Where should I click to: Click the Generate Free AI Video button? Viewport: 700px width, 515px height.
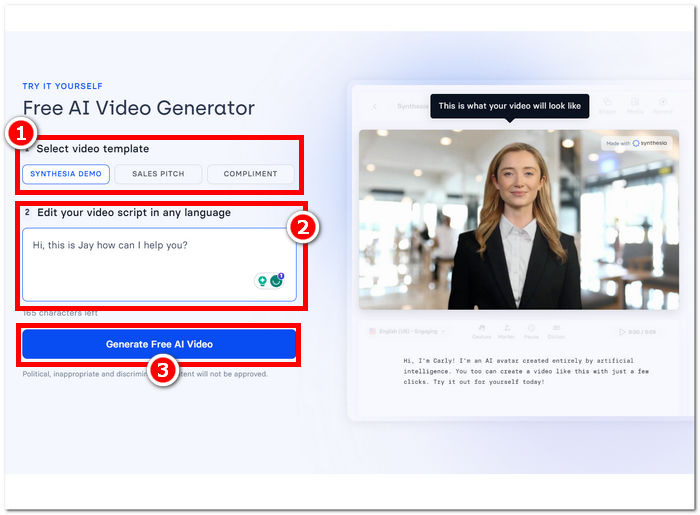coord(159,344)
